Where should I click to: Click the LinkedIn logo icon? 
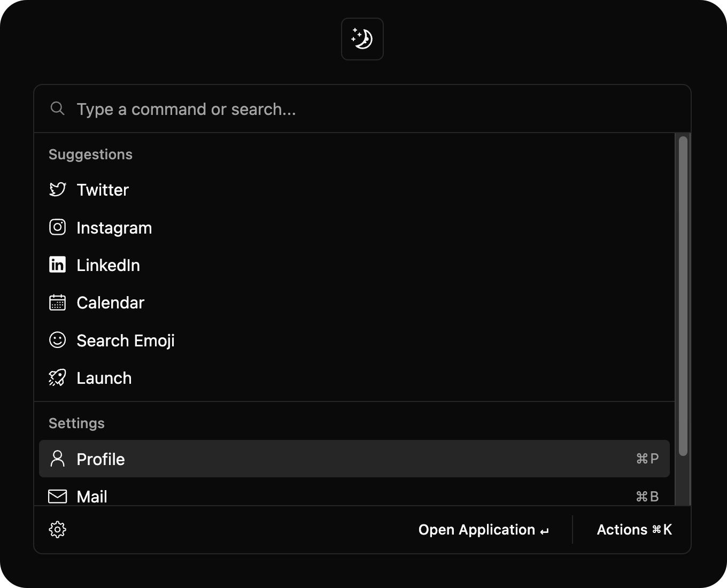coord(58,265)
